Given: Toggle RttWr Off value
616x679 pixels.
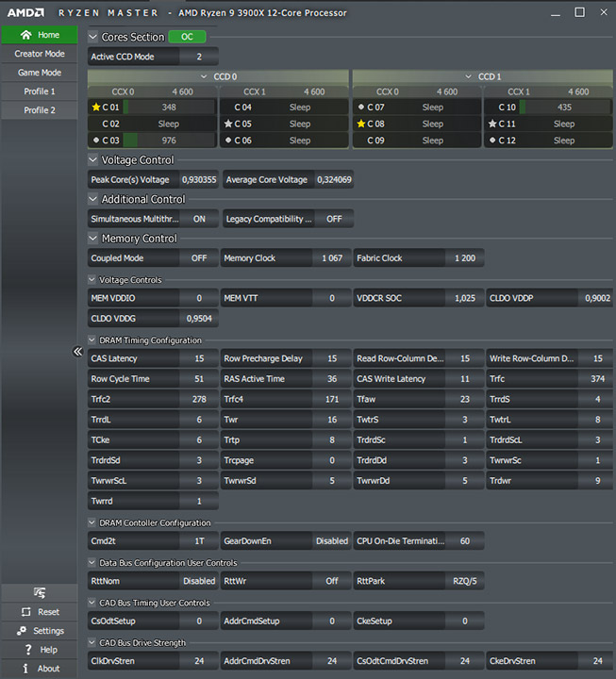Looking at the screenshot, I should click(332, 581).
